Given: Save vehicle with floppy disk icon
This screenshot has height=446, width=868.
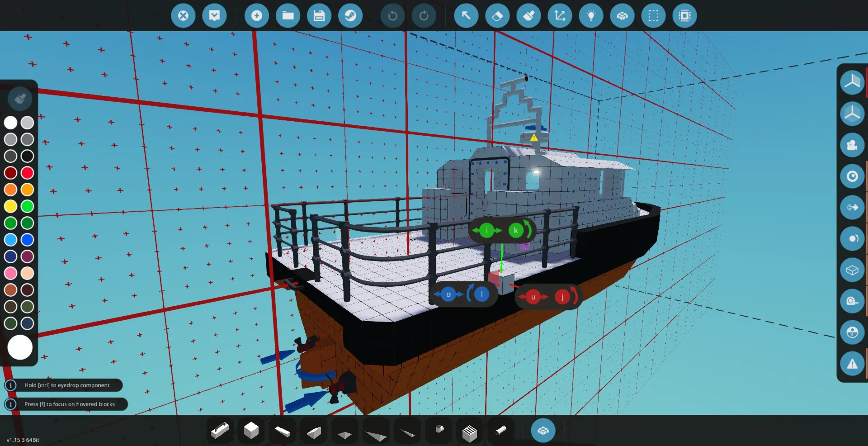Looking at the screenshot, I should pyautogui.click(x=319, y=16).
